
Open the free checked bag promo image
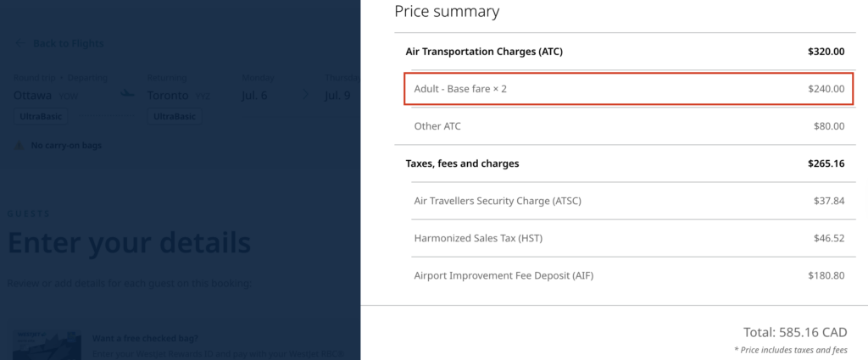coord(44,343)
